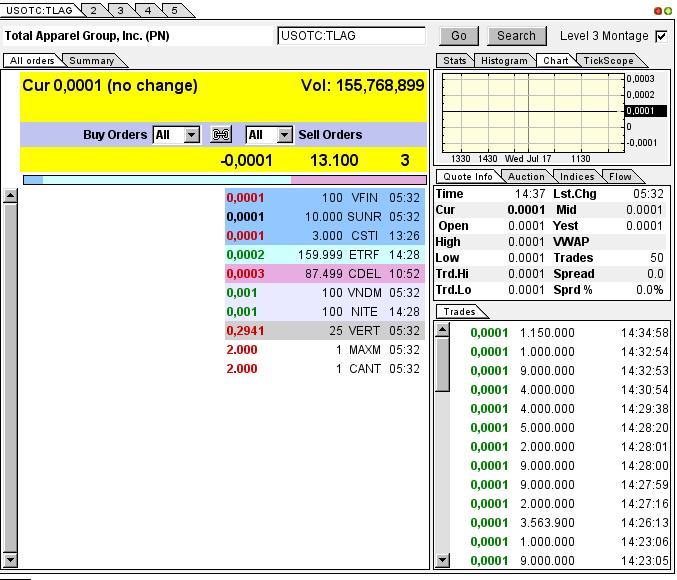Click the green window control dot
Image resolution: width=677 pixels, height=580 pixels.
click(667, 10)
